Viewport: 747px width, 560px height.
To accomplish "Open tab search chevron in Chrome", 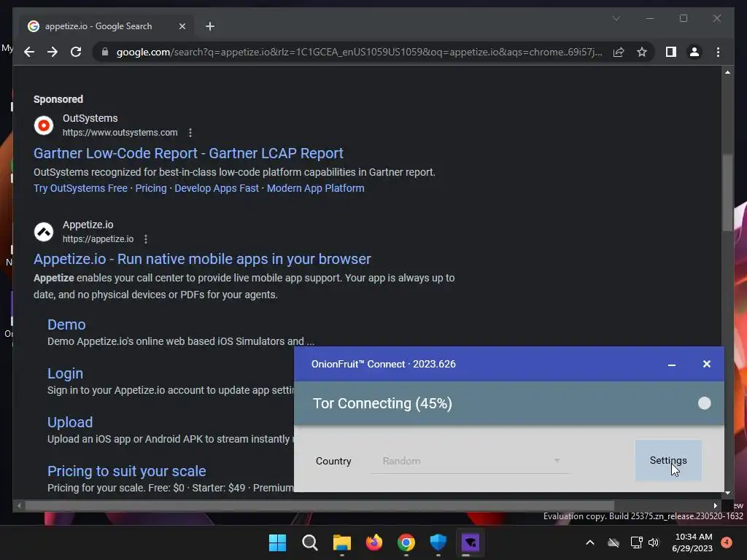I will pos(616,18).
